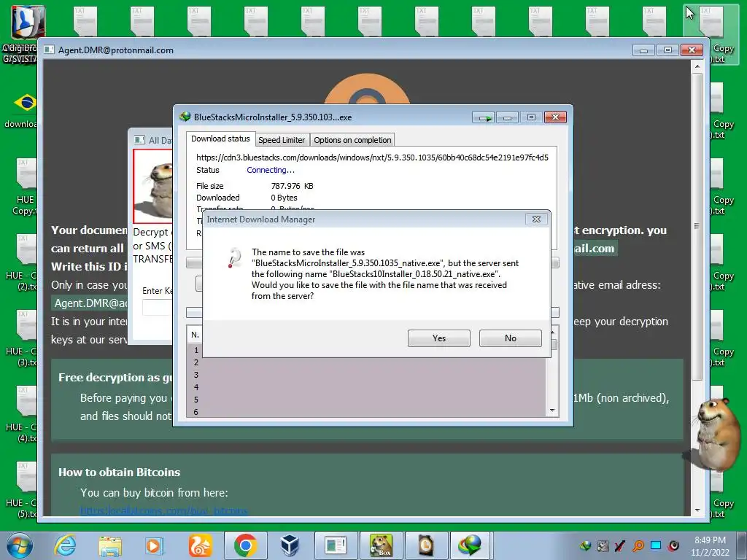Screen dimensions: 747x560
Task: Click the ransom note vertical scrollbar thumb
Action: (697, 226)
